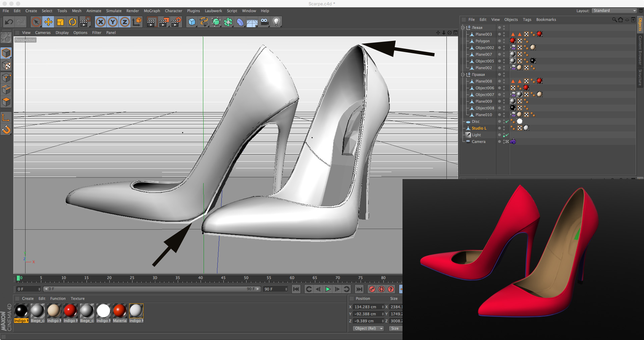Toggle visibility dot for Plane003
Viewport: 644px width, 340px height.
(499, 34)
